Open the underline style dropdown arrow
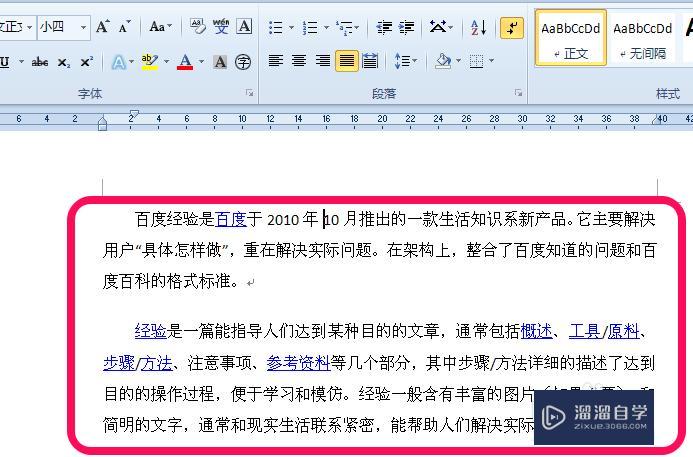 pyautogui.click(x=21, y=62)
